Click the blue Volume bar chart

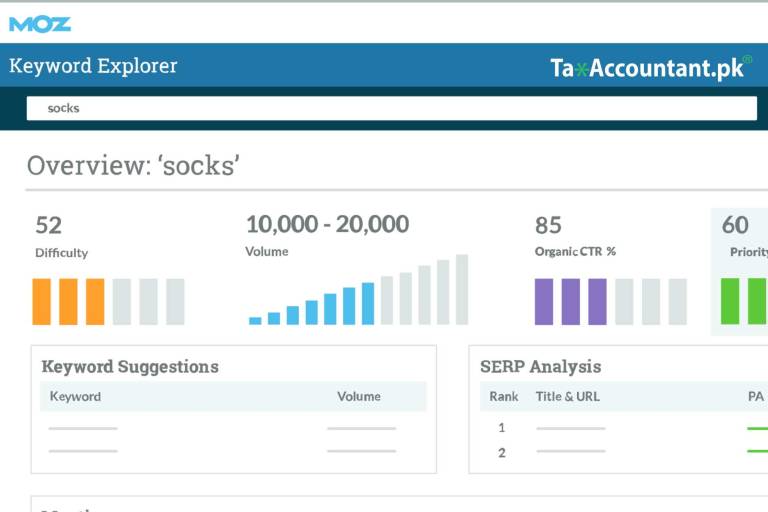click(359, 290)
